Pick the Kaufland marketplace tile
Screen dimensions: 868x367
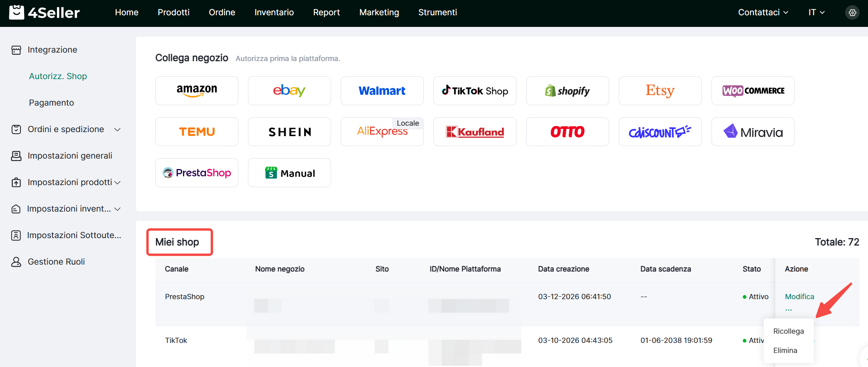[475, 132]
